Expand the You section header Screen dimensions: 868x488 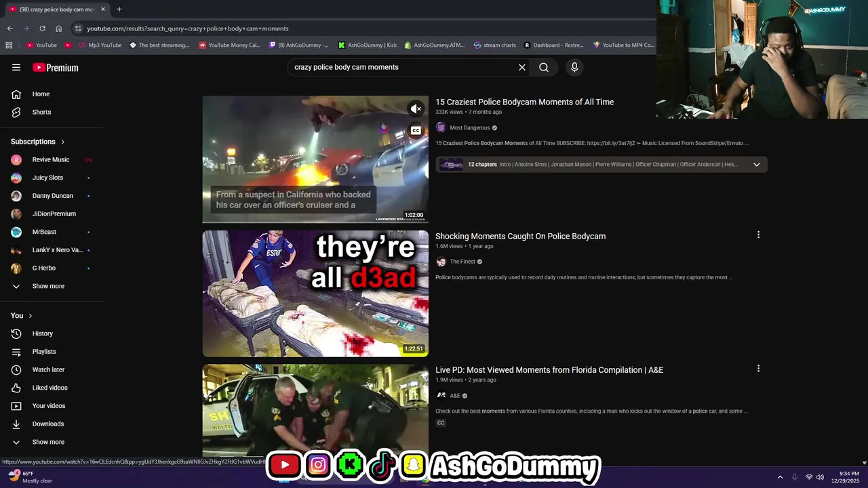[22, 315]
